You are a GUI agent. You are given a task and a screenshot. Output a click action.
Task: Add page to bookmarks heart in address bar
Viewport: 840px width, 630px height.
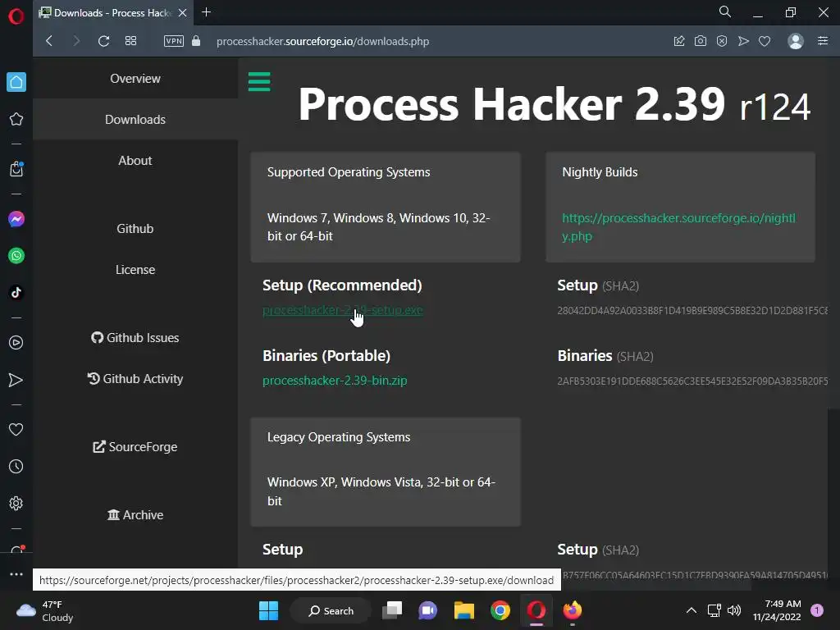(x=765, y=41)
